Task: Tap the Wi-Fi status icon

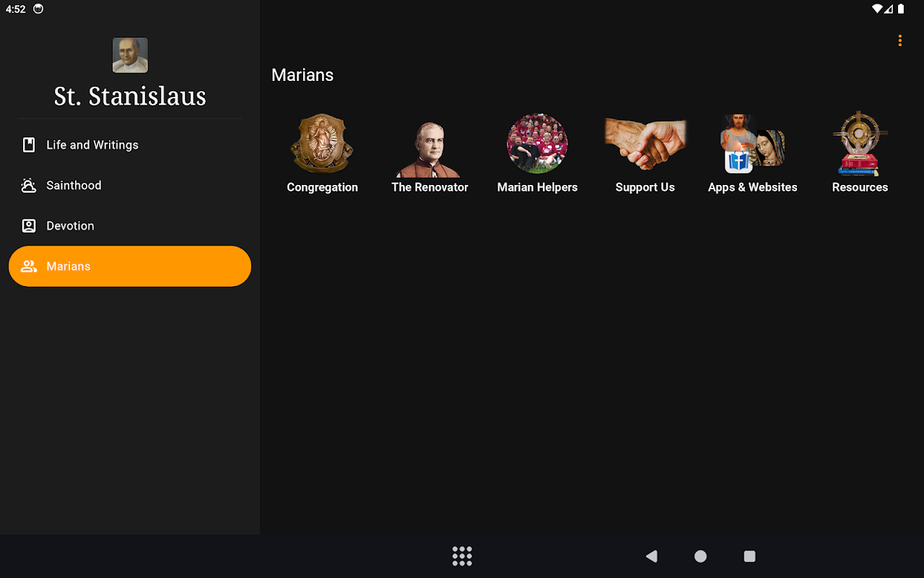Action: (x=877, y=9)
